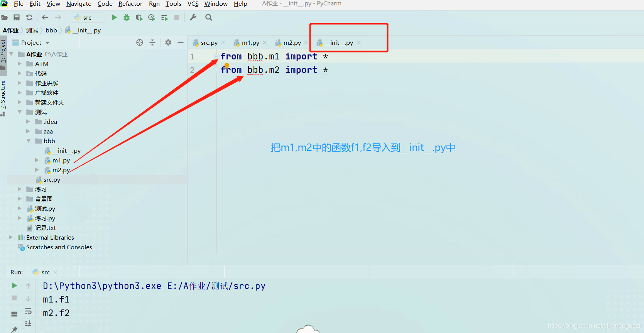
Task: Pin the Run tab with pin icon
Action: pyautogui.click(x=14, y=329)
